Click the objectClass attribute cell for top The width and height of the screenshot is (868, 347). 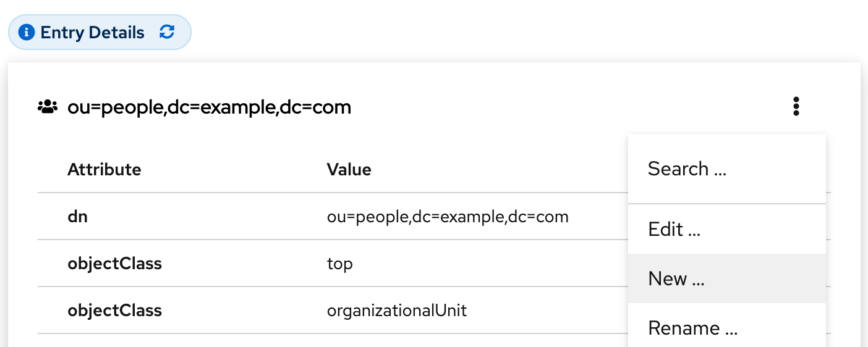click(x=114, y=264)
